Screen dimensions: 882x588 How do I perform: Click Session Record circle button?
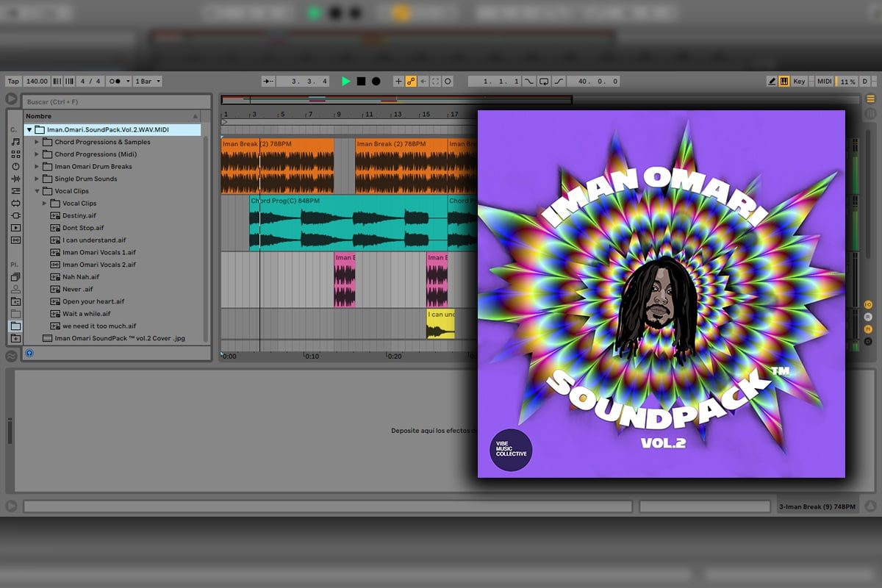448,82
